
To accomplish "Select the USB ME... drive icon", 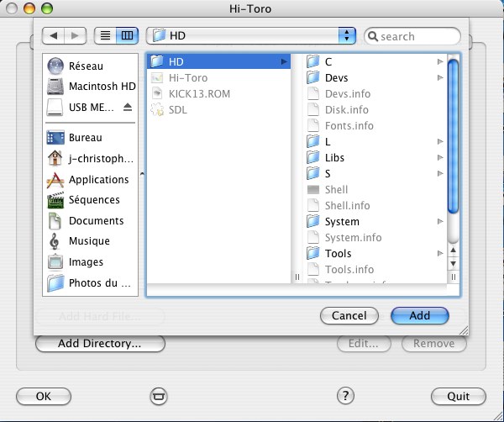I will click(55, 107).
